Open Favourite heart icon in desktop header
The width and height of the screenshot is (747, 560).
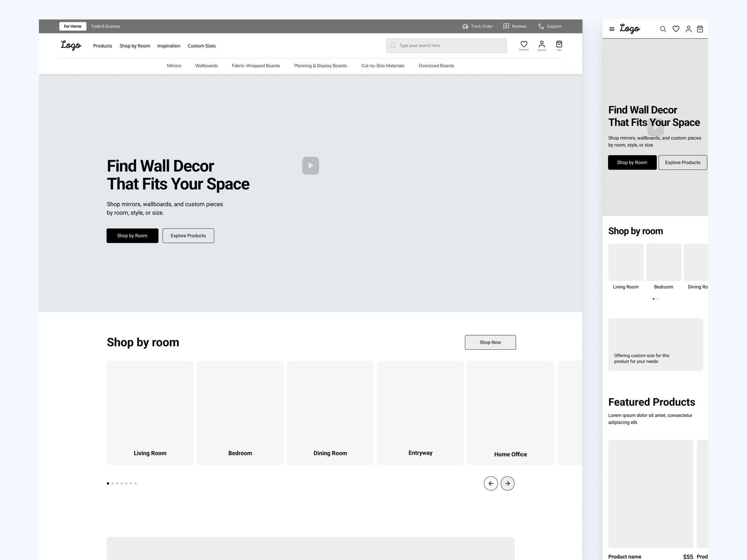pos(524,45)
